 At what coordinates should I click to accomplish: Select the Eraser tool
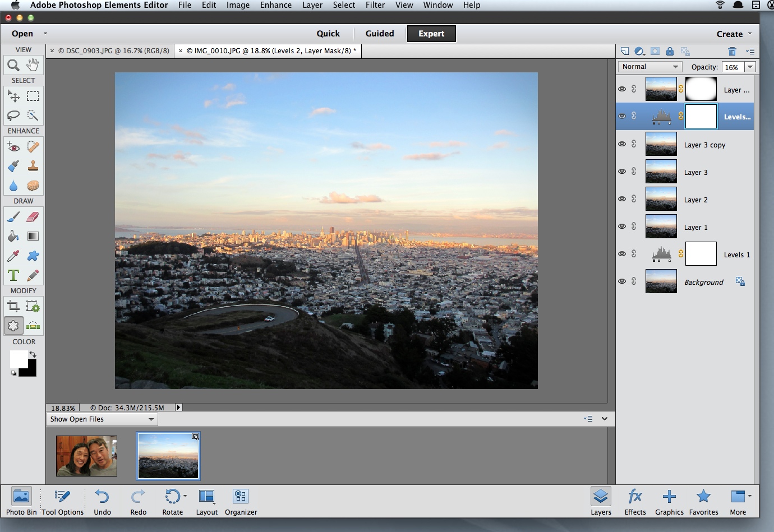coord(33,217)
